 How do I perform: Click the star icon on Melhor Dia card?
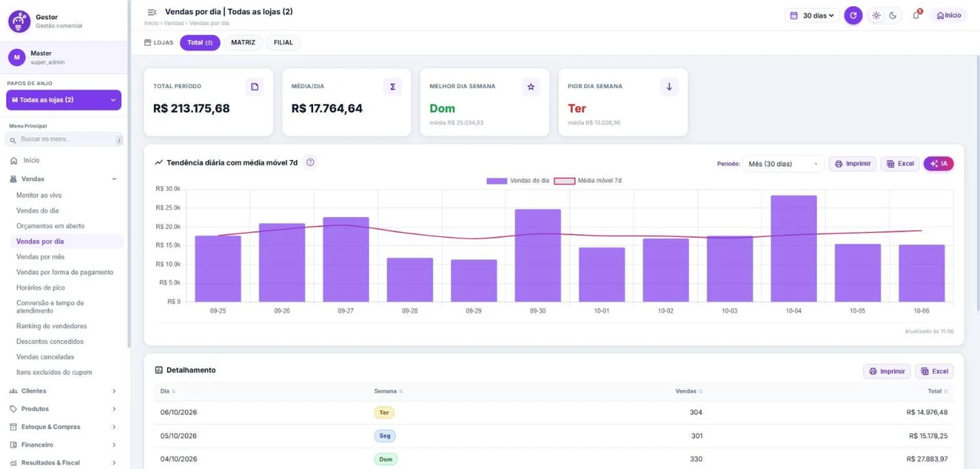pos(531,87)
